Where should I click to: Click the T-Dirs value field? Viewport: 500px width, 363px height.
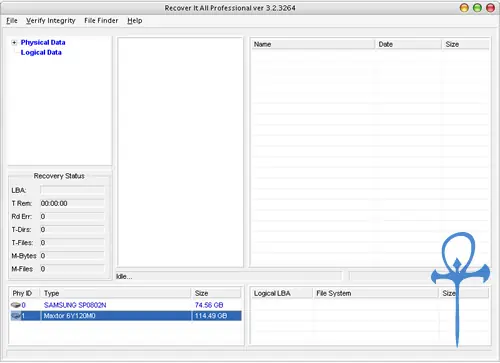[x=72, y=230]
